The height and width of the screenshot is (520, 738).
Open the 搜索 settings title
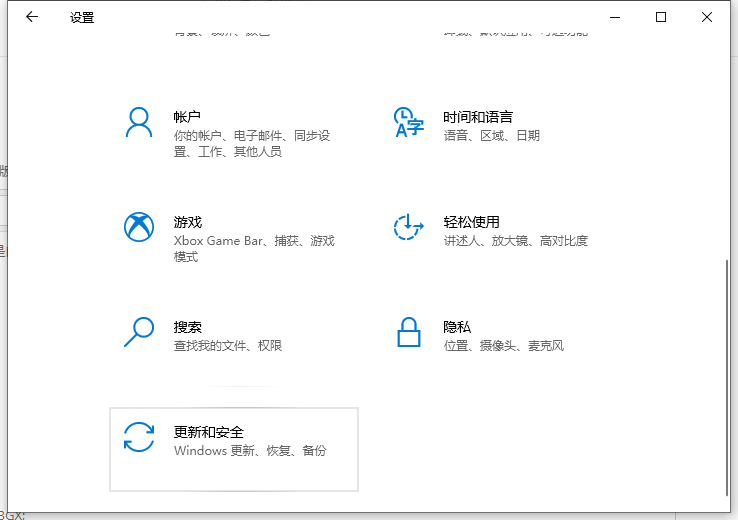point(187,327)
